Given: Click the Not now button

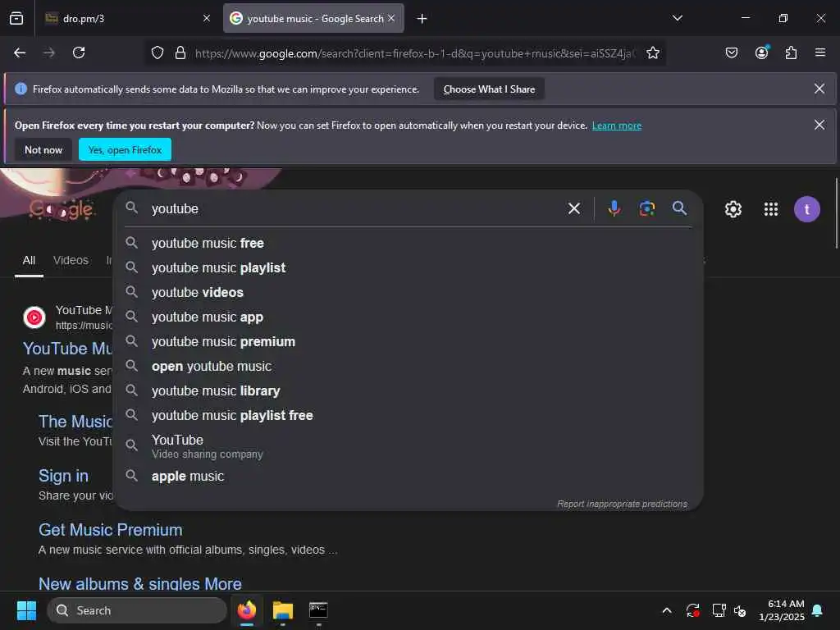Looking at the screenshot, I should coord(43,150).
